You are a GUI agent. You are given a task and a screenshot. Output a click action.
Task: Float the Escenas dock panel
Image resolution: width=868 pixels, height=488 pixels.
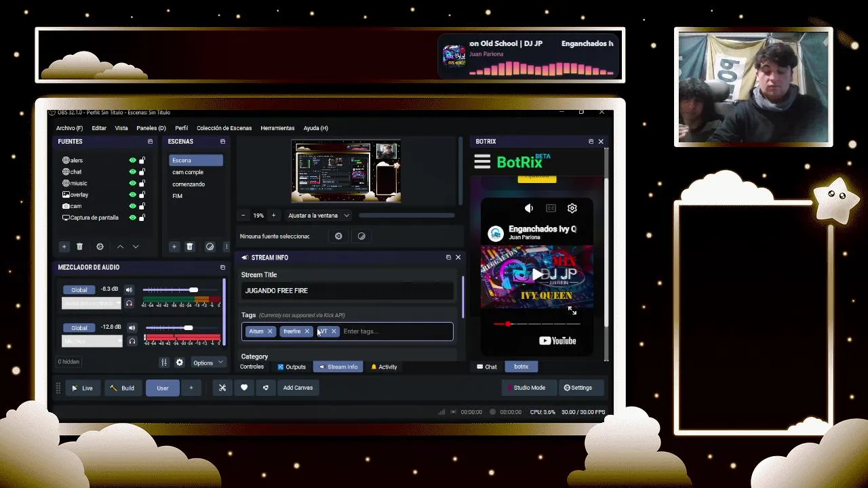tap(222, 142)
